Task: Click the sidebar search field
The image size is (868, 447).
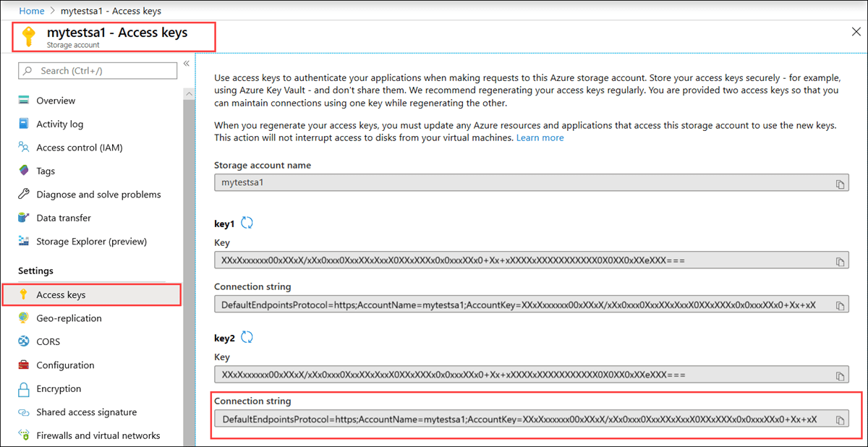Action: 98,71
